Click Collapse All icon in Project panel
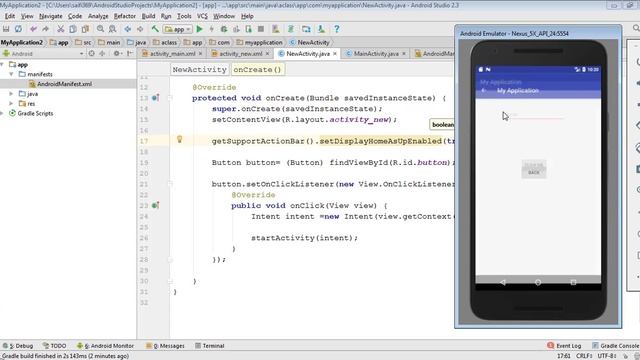The height and width of the screenshot is (360, 640). (102, 53)
